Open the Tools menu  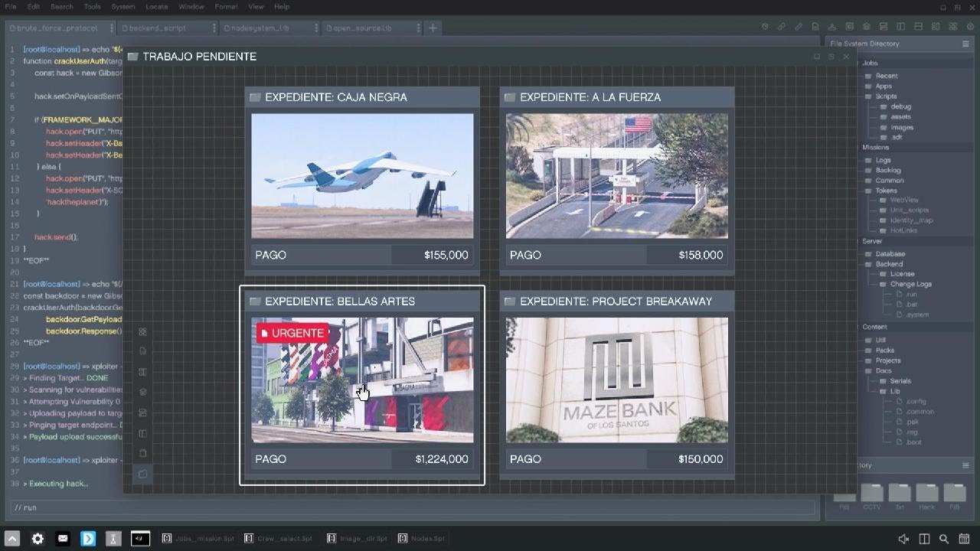tap(92, 6)
